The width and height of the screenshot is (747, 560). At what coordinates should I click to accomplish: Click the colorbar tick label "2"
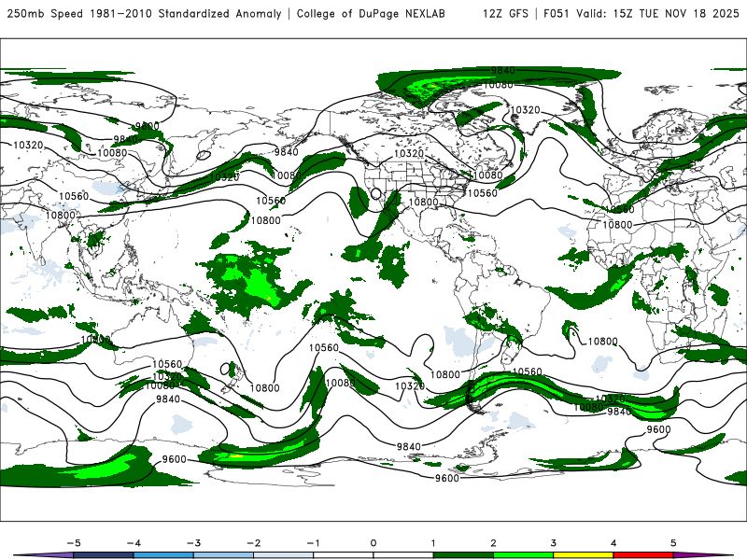tap(493, 543)
